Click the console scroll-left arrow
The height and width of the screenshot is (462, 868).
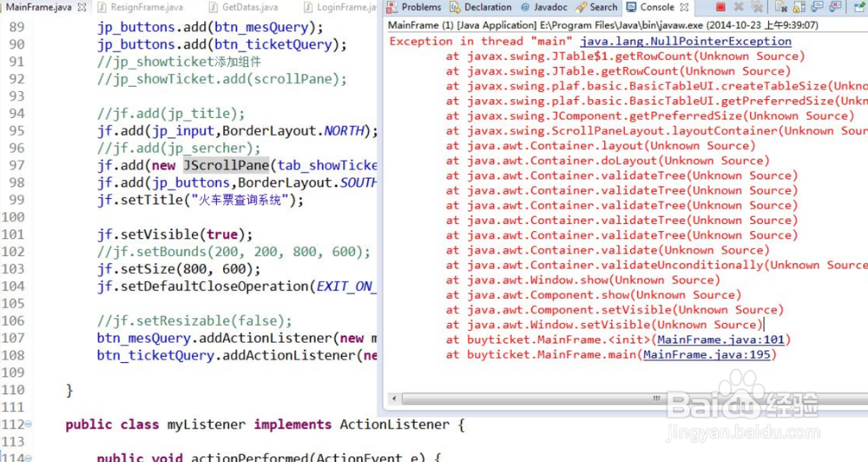tap(394, 399)
